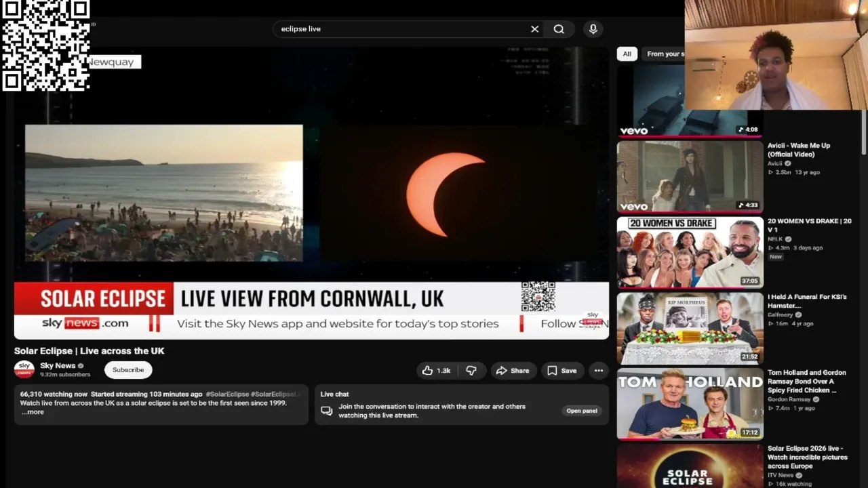Viewport: 868px width, 488px height.
Task: Visit the ITV News channel link
Action: point(781,476)
